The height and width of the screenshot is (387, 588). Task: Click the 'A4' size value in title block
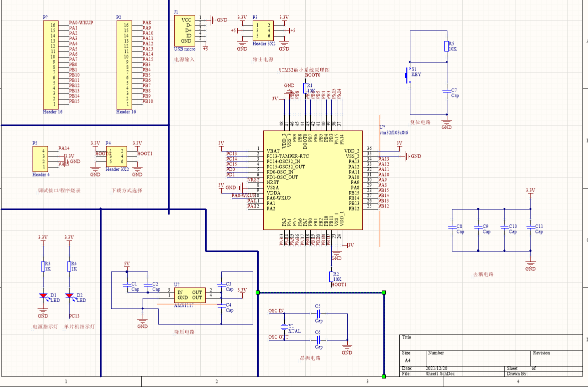coord(408,360)
